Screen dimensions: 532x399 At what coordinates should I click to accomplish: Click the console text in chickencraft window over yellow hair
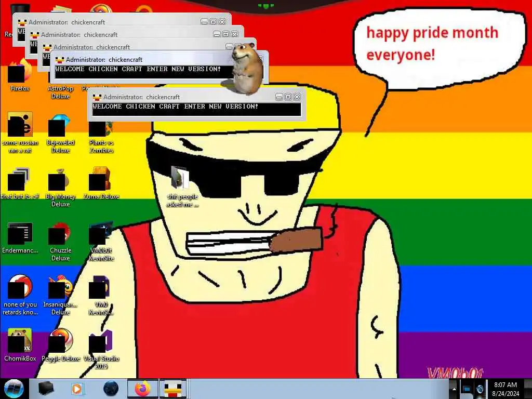(176, 106)
